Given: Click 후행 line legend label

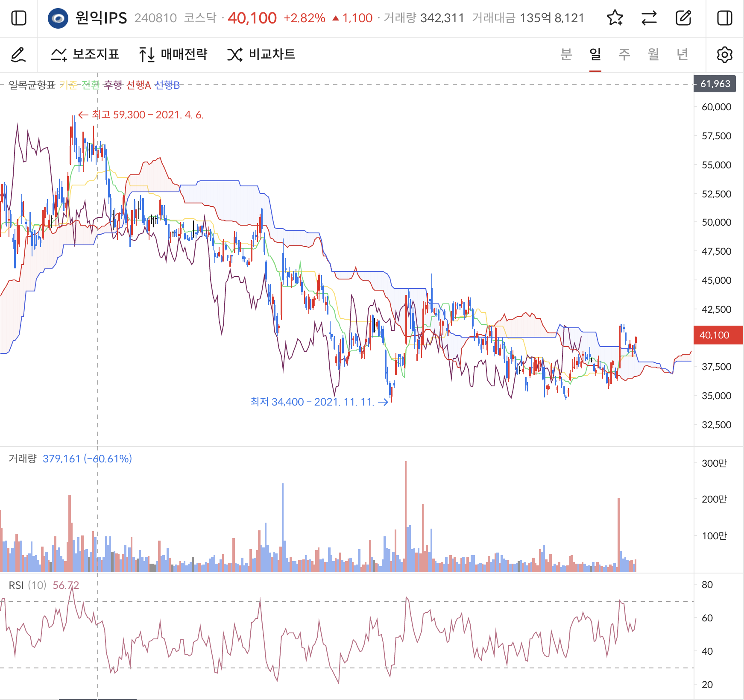Looking at the screenshot, I should 113,85.
